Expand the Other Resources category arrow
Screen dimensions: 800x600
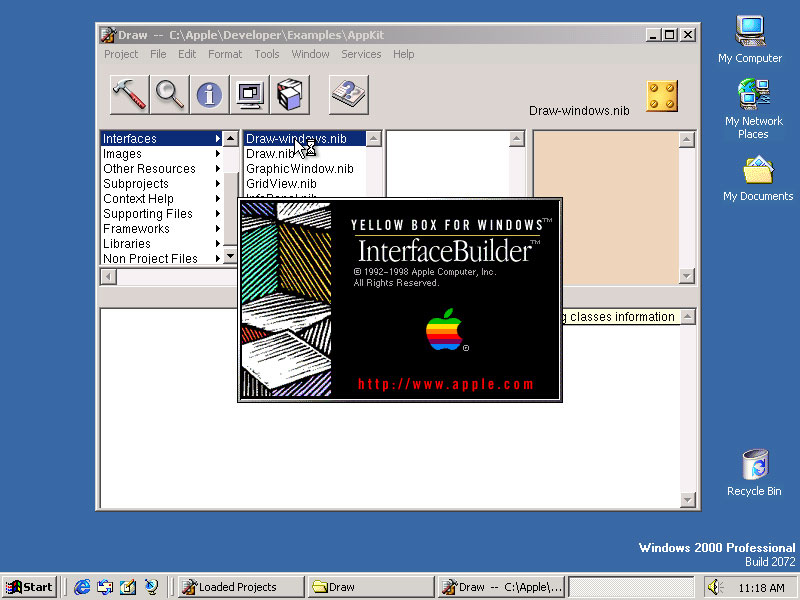[218, 168]
